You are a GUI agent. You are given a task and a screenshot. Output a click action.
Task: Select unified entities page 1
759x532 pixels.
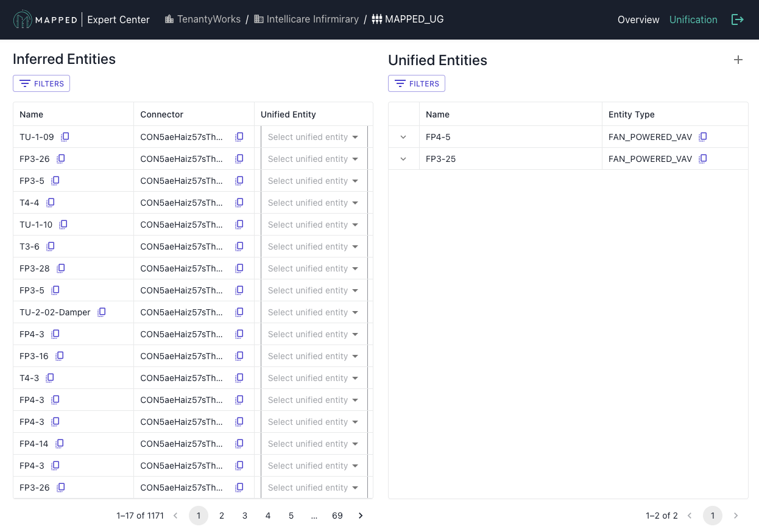713,516
